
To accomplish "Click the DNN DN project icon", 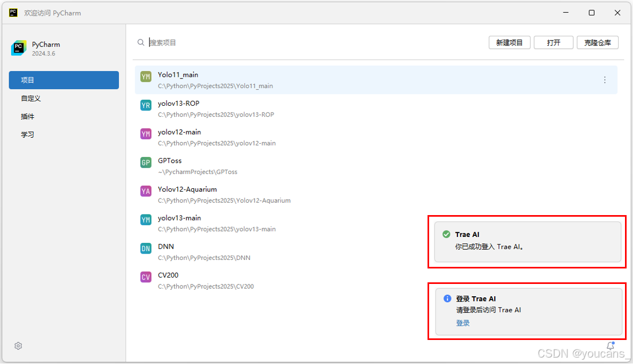I will coord(146,249).
